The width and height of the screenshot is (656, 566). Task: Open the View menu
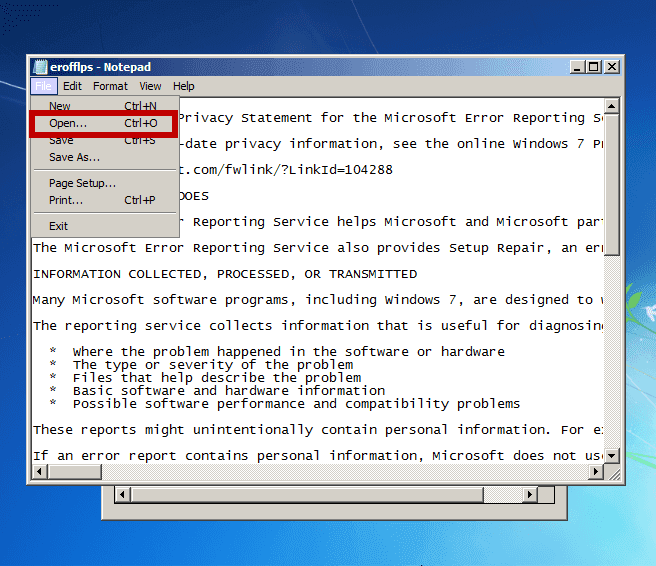point(150,86)
